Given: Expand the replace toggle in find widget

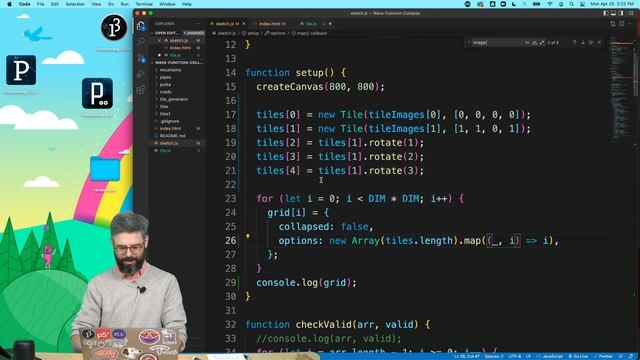Looking at the screenshot, I should (468, 42).
